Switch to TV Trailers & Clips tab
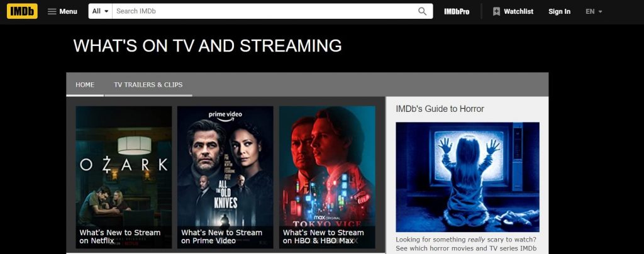Image resolution: width=644 pixels, height=254 pixels. click(x=148, y=84)
